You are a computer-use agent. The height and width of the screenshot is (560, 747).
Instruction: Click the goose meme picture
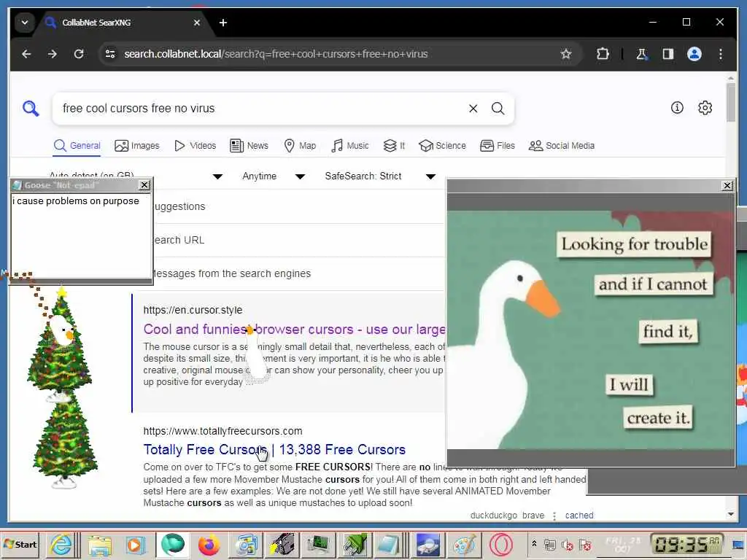[591, 330]
